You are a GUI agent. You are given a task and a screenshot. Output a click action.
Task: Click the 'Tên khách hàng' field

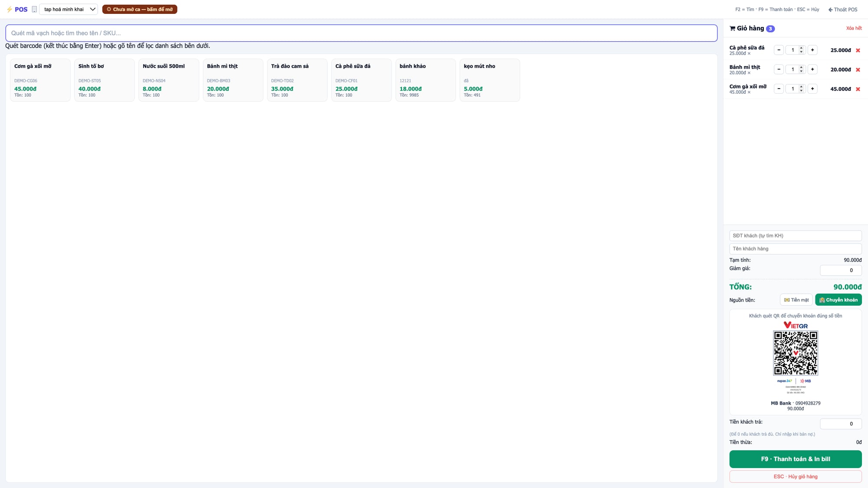pos(796,249)
